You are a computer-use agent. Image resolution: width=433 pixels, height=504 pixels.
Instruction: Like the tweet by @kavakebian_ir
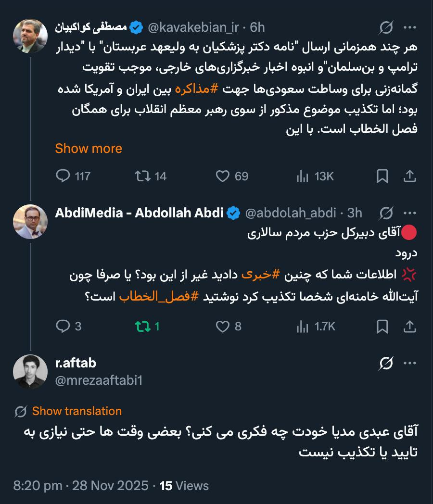point(223,176)
